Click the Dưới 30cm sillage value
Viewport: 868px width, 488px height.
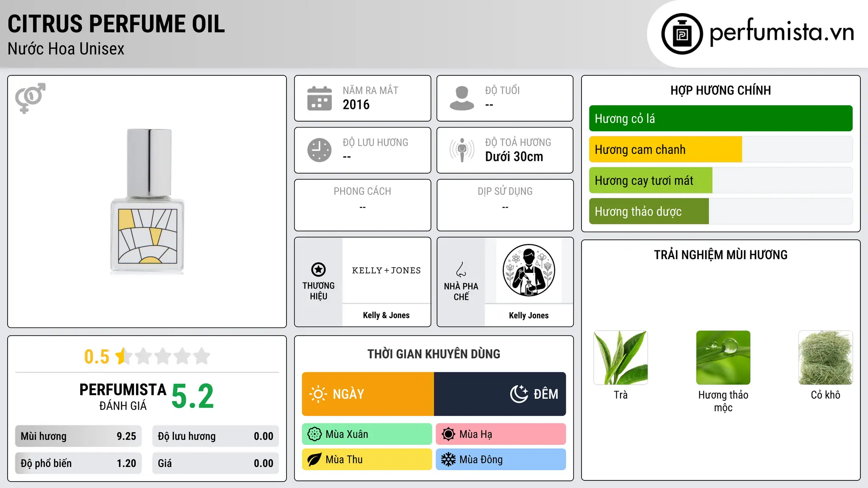click(x=514, y=157)
